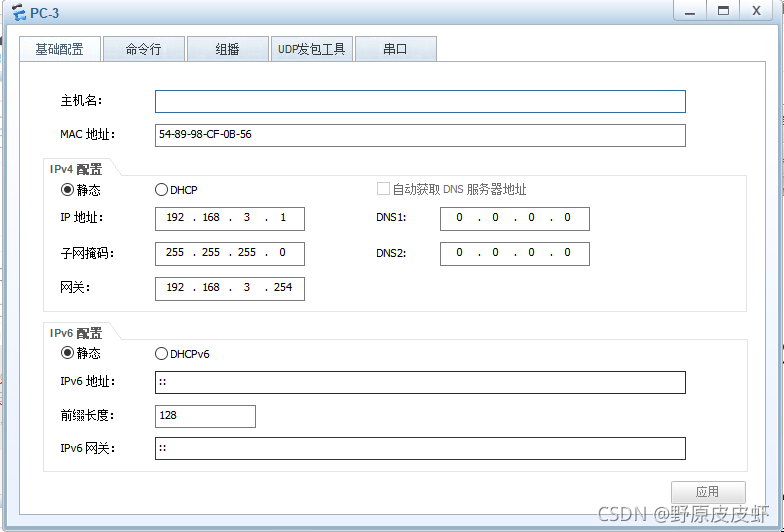Image resolution: width=784 pixels, height=532 pixels.
Task: Minimize the PC-3 window
Action: click(x=690, y=11)
